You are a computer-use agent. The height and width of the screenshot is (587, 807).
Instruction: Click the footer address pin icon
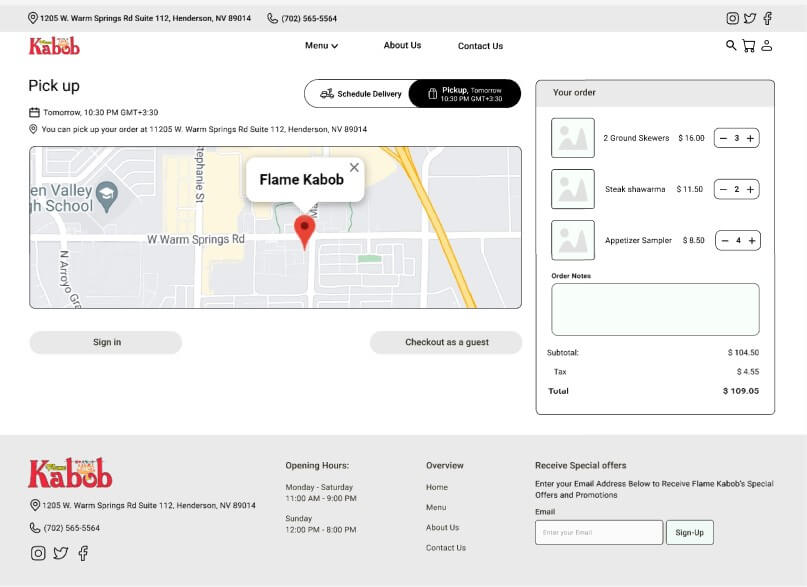tap(35, 505)
